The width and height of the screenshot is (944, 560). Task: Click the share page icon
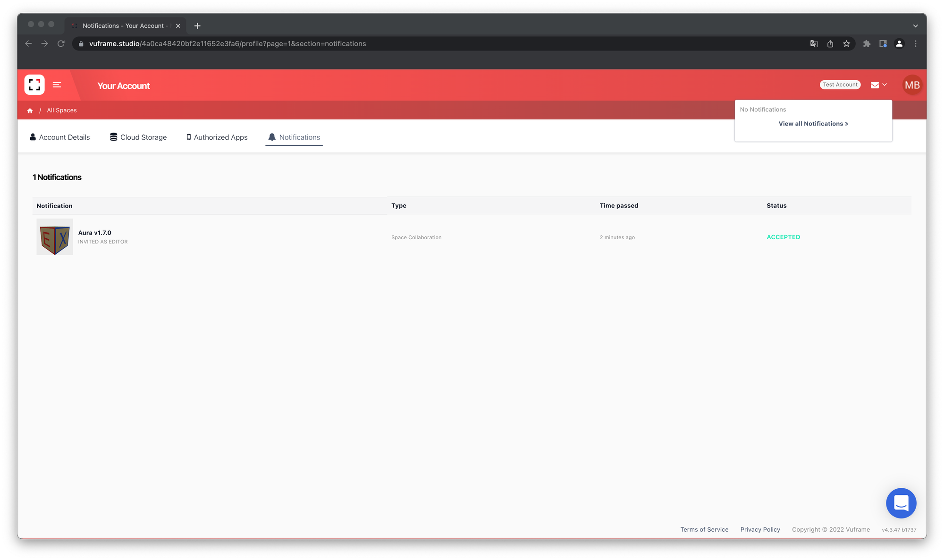tap(830, 43)
